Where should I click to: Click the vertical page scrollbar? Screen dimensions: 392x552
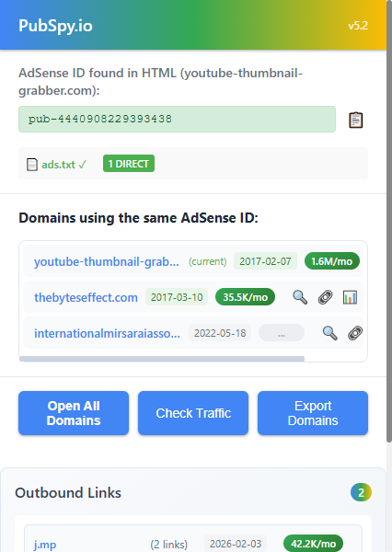coord(389,222)
